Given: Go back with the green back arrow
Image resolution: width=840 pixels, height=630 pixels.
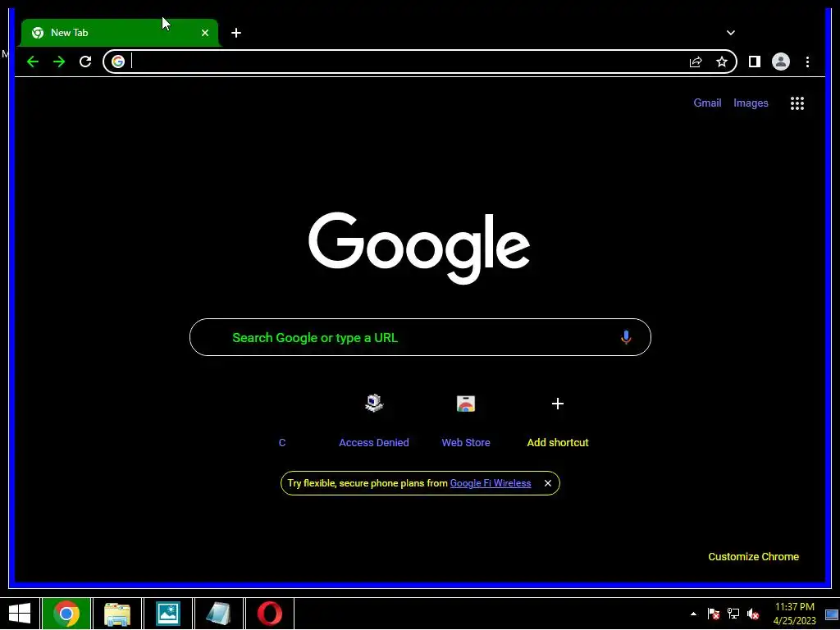Looking at the screenshot, I should point(33,62).
